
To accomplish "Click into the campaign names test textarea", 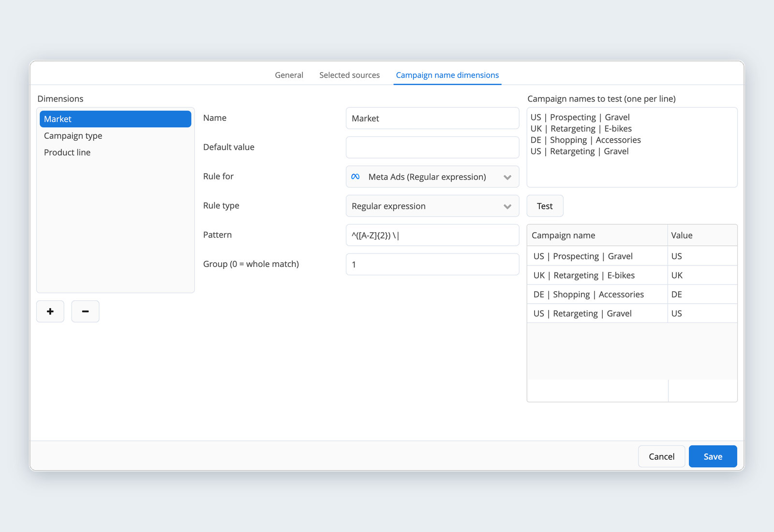I will 632,148.
